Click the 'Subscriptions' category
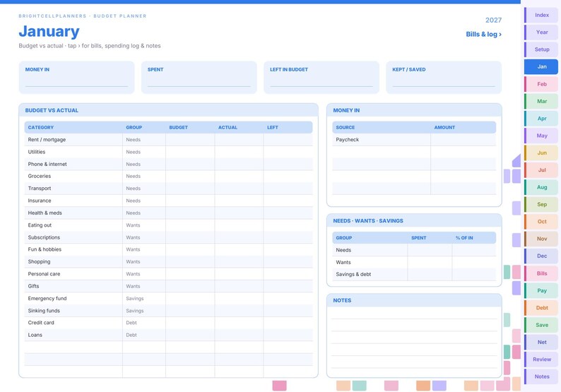 pyautogui.click(x=44, y=237)
